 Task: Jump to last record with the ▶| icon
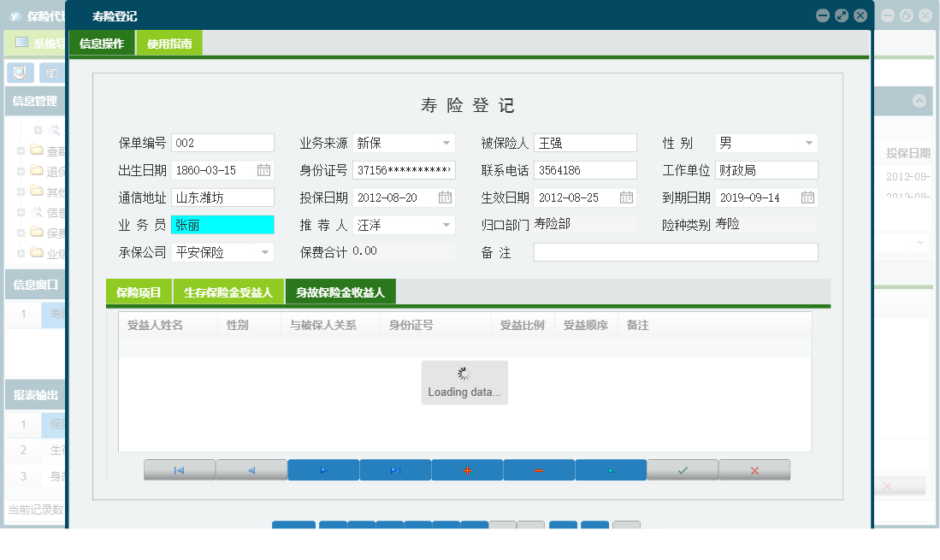[395, 469]
